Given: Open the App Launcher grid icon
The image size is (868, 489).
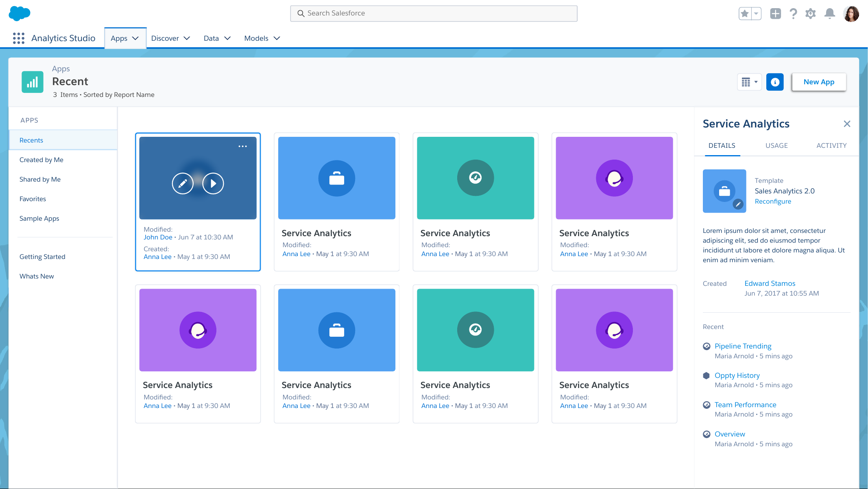Looking at the screenshot, I should (x=19, y=38).
